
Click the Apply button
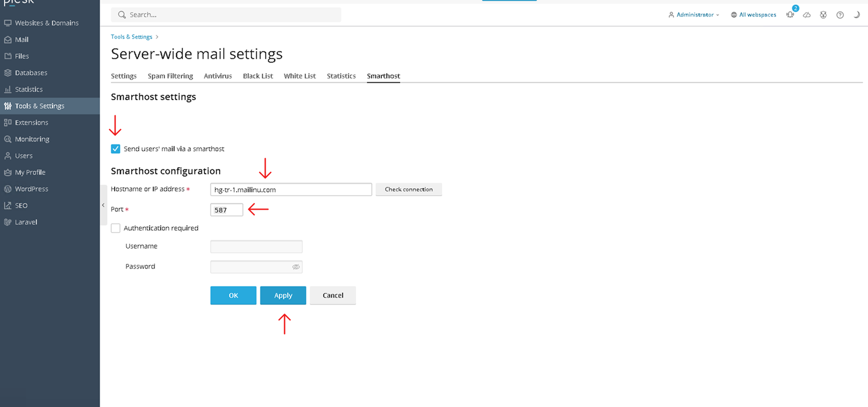(283, 295)
